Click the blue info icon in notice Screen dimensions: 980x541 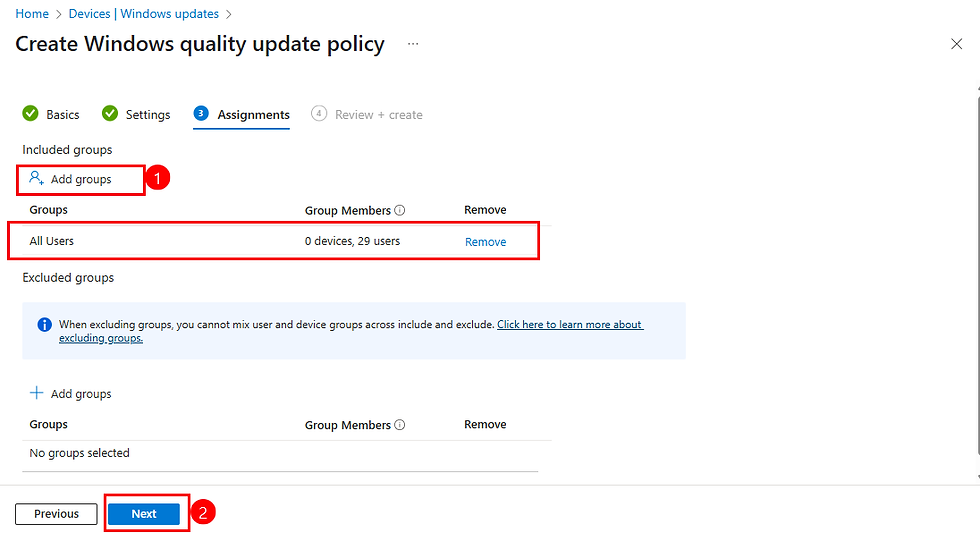[x=44, y=325]
